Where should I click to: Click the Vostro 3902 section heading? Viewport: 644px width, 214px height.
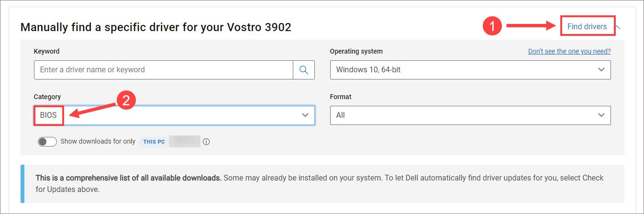point(156,27)
